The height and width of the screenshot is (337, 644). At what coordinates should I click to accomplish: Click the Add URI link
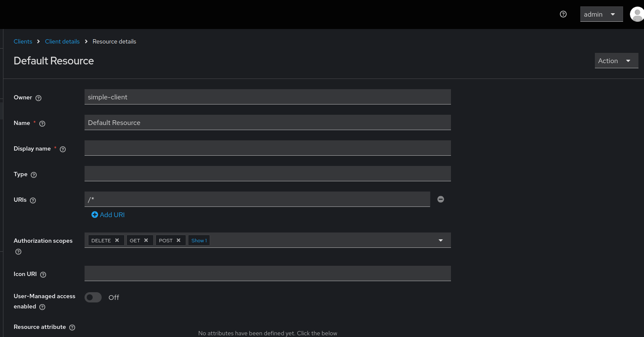pyautogui.click(x=108, y=215)
